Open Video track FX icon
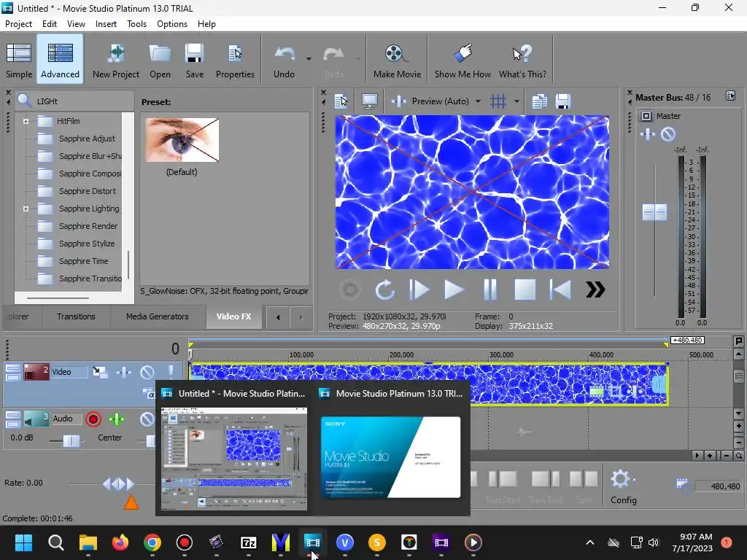The height and width of the screenshot is (560, 747). tap(124, 372)
